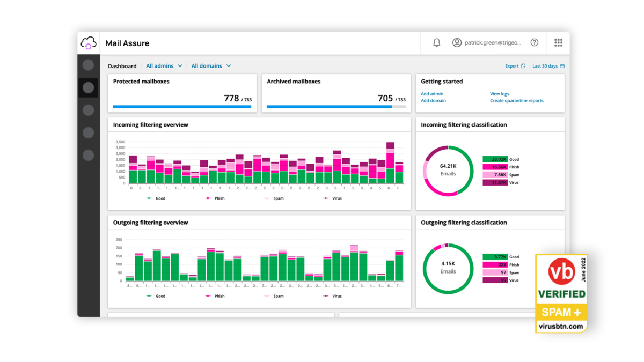
Task: Click the Export option
Action: 515,67
